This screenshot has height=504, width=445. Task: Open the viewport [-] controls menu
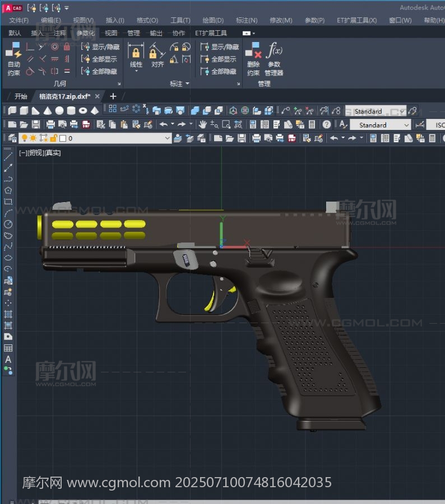tap(22, 153)
